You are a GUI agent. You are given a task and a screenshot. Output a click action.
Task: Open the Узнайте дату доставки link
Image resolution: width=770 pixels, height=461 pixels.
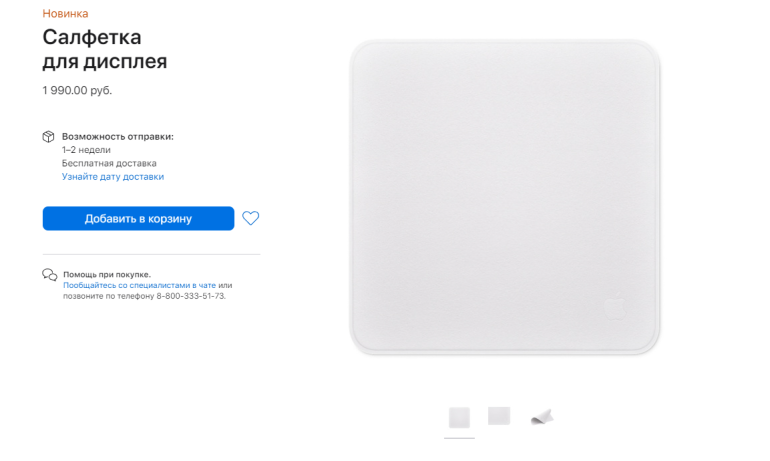click(x=113, y=177)
